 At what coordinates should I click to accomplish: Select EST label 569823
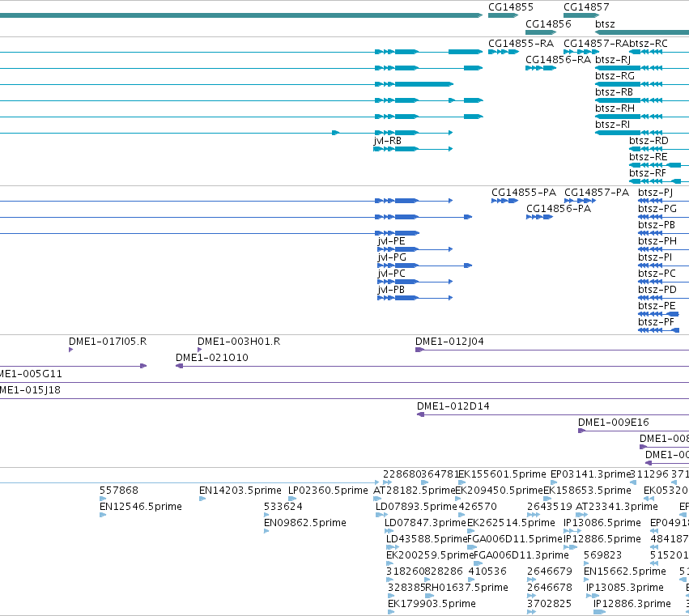click(602, 555)
